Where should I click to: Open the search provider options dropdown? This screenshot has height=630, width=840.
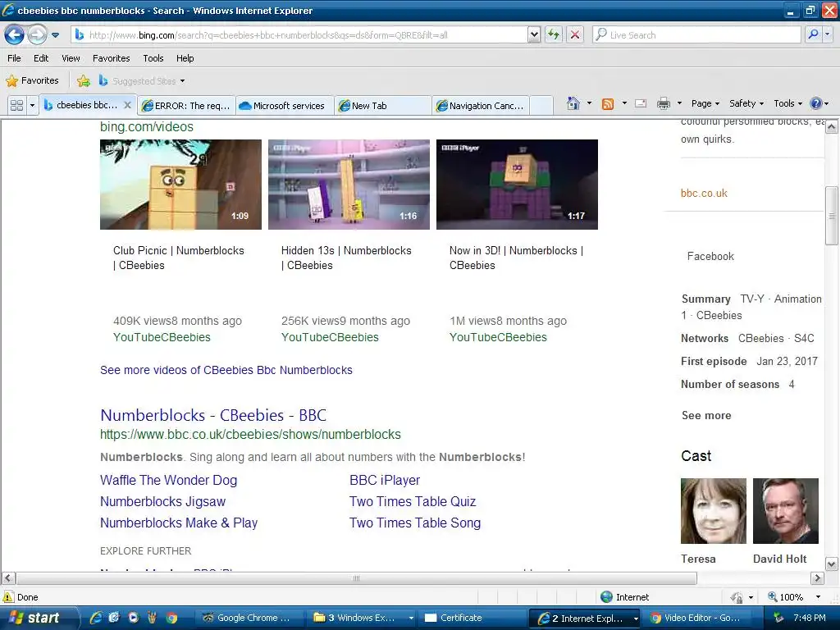coord(828,34)
